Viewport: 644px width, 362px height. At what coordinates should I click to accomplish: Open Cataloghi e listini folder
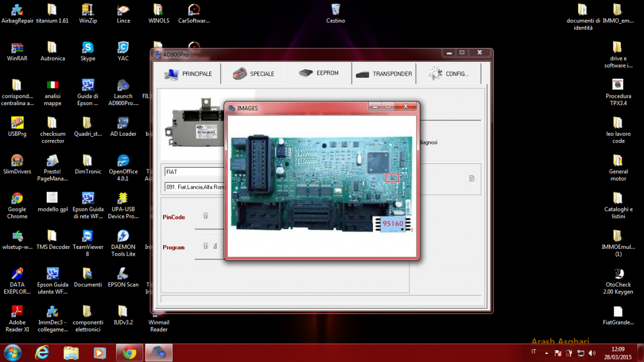(618, 205)
